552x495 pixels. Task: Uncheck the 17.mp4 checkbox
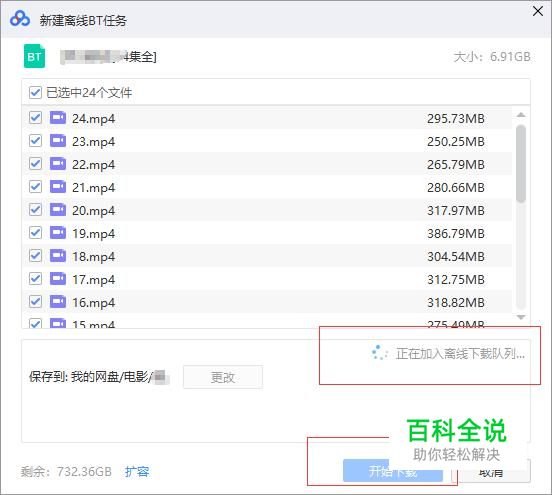35,279
